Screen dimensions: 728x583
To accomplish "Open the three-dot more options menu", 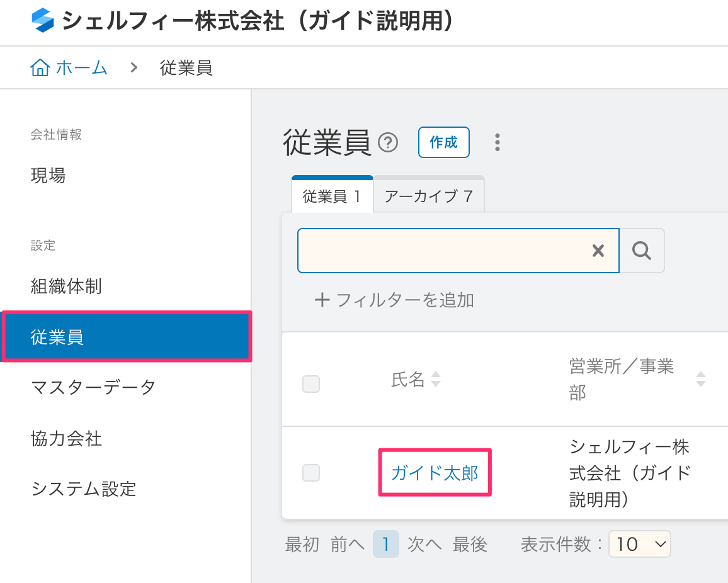I will pyautogui.click(x=498, y=142).
